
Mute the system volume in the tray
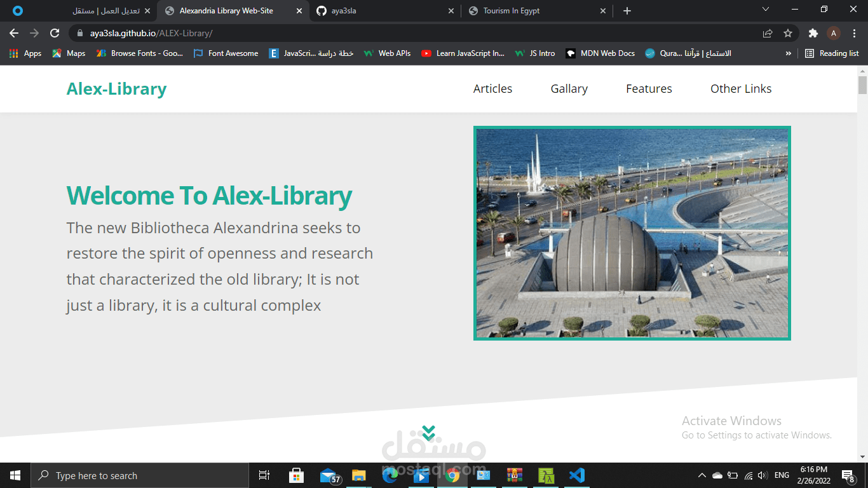click(x=761, y=475)
